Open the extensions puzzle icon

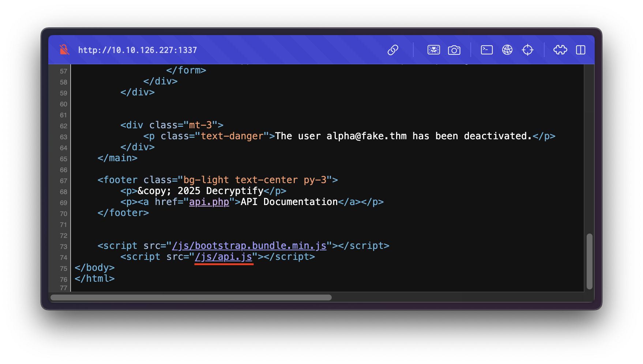coord(560,50)
